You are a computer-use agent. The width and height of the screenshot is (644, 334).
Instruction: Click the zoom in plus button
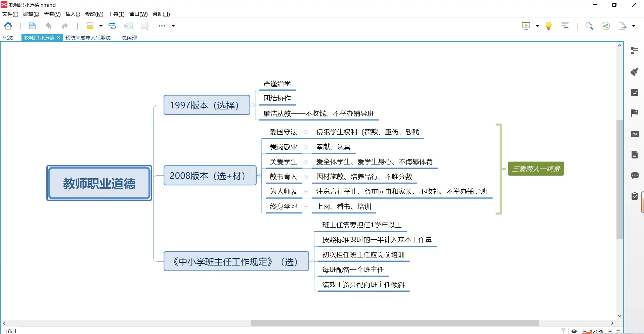coord(610,331)
